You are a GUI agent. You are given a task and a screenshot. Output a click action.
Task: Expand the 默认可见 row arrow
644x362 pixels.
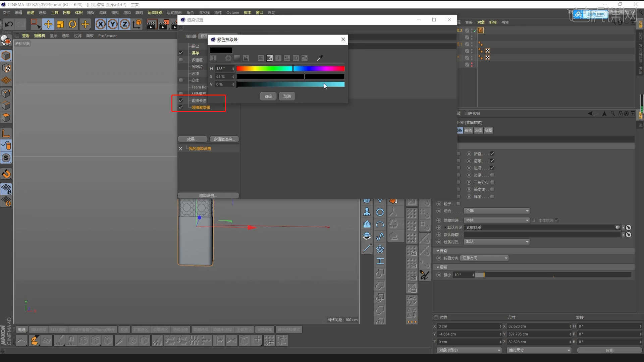[x=445, y=228]
